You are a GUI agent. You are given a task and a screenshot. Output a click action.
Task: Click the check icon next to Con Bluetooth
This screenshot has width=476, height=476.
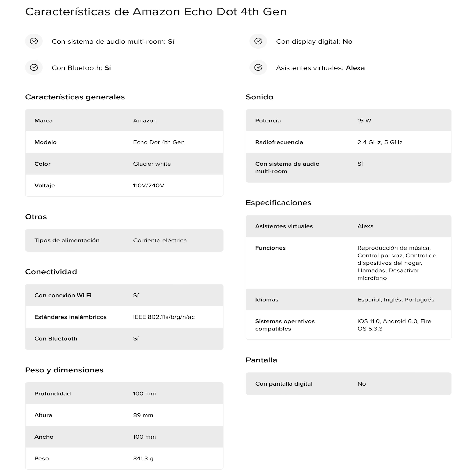(x=34, y=67)
